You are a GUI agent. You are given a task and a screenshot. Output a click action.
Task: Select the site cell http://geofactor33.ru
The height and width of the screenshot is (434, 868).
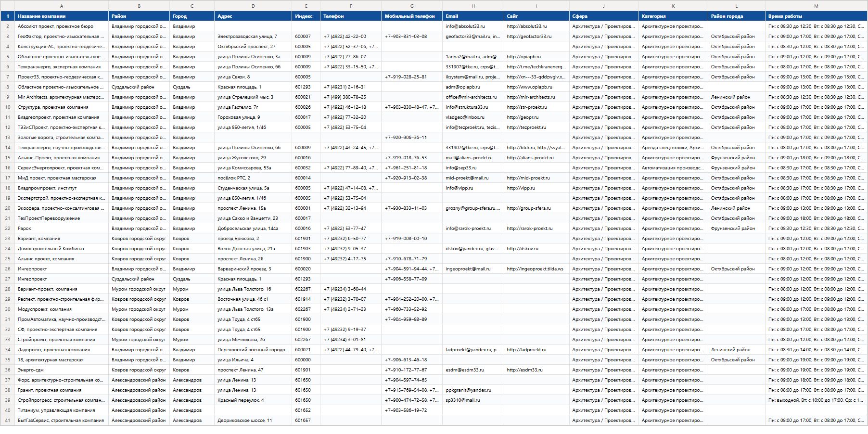pos(536,37)
